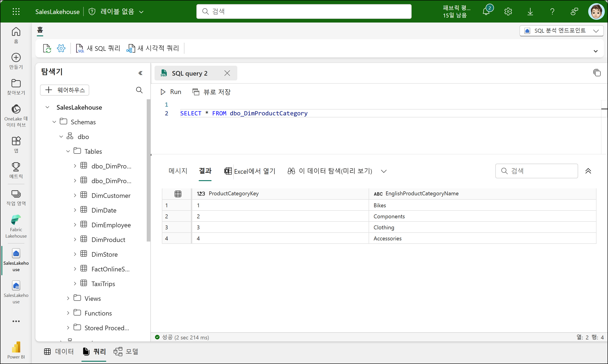Screen dimensions: 608x364
Task: Switch to the 모델 tab at bottom
Action: 126,352
